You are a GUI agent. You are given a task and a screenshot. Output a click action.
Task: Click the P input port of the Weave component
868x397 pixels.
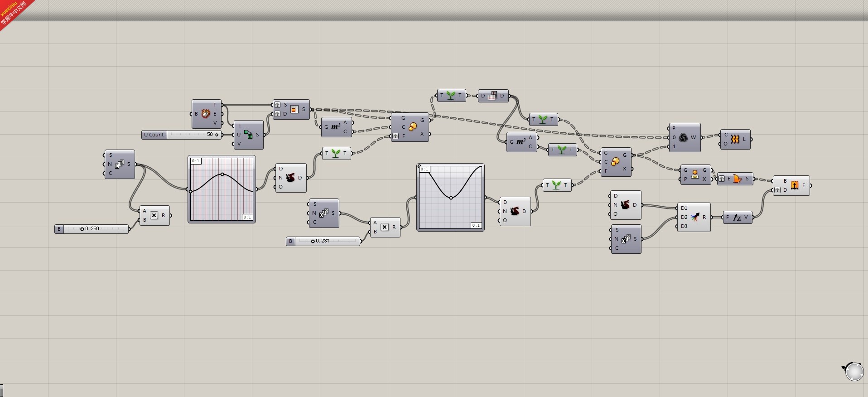pos(669,128)
